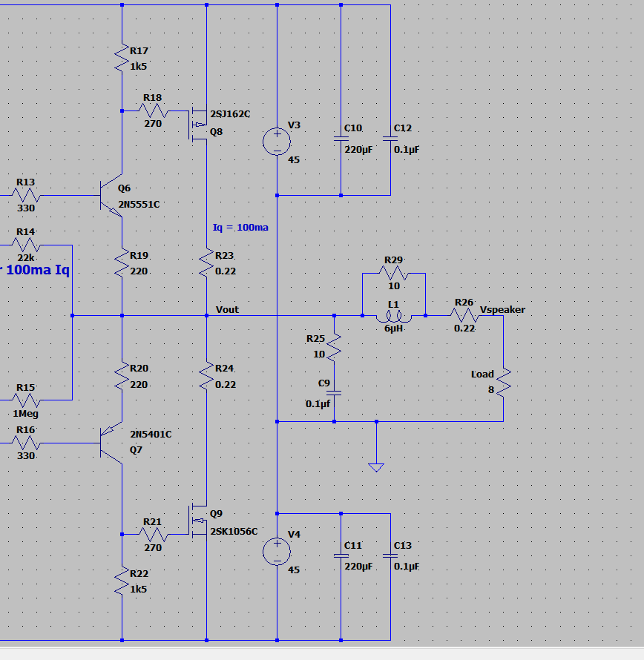Screen dimensions: 644x660
Task: Click the '1k5' value beside R22
Action: 138,590
